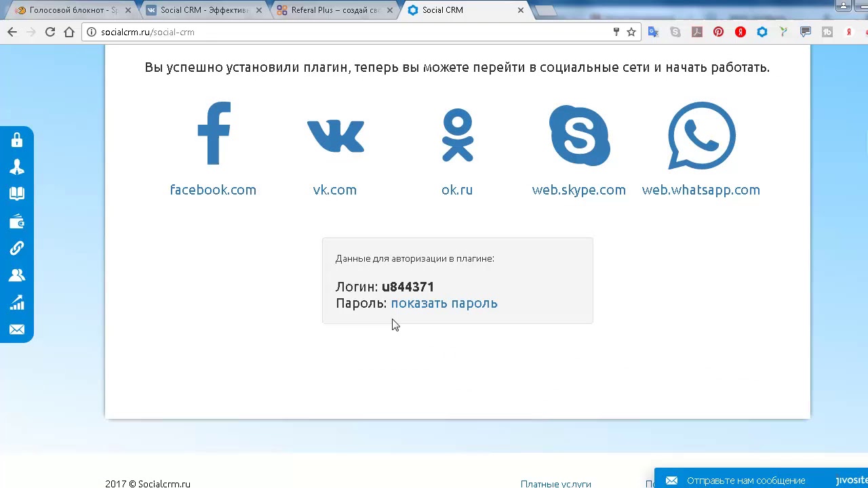Open the VK logo icon

tap(335, 136)
